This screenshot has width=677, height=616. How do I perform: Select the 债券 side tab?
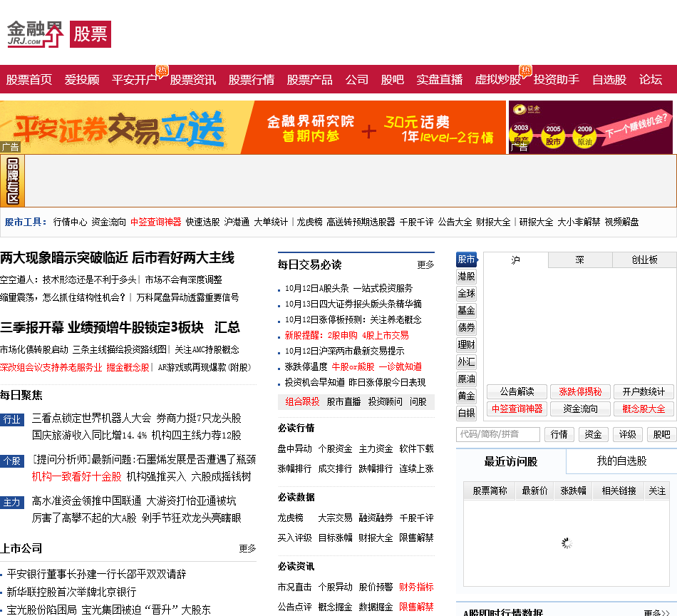click(x=466, y=328)
